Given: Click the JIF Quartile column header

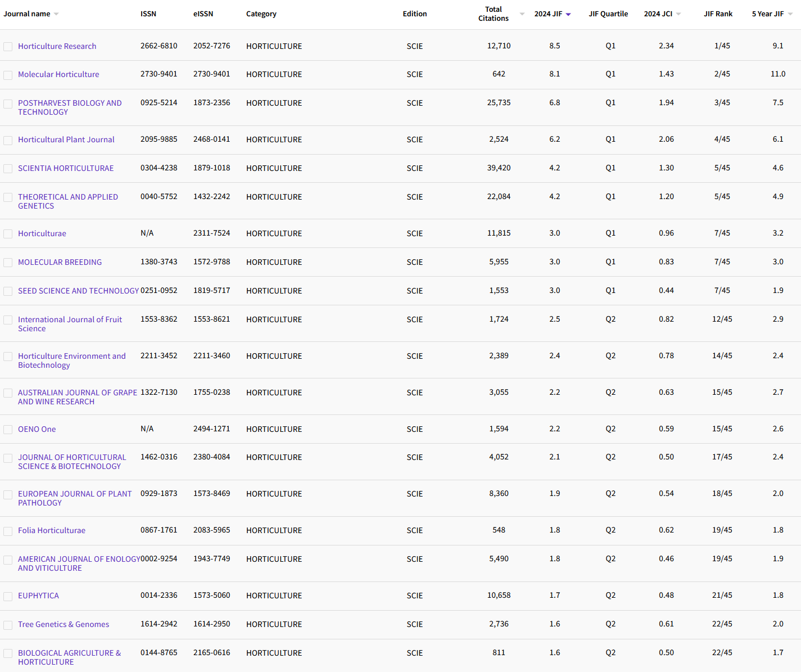Looking at the screenshot, I should pos(608,14).
